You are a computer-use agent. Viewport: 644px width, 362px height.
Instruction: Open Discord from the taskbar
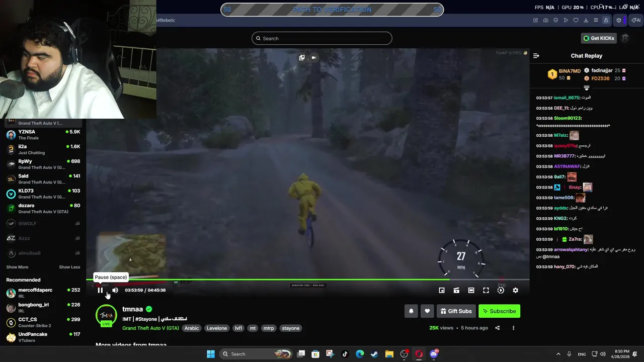click(434, 354)
